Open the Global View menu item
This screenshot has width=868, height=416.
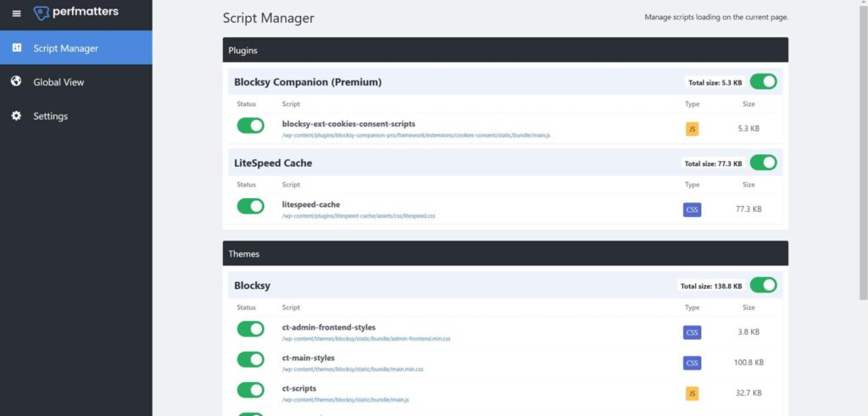pyautogui.click(x=58, y=82)
